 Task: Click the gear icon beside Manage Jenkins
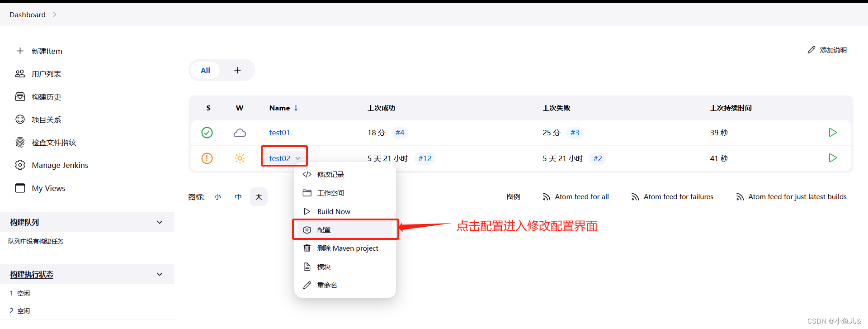[x=20, y=165]
